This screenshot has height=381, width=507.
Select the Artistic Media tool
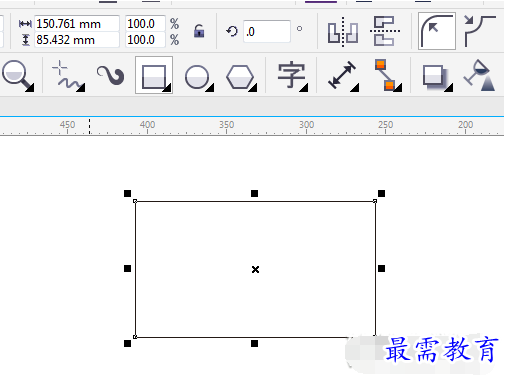tap(110, 75)
